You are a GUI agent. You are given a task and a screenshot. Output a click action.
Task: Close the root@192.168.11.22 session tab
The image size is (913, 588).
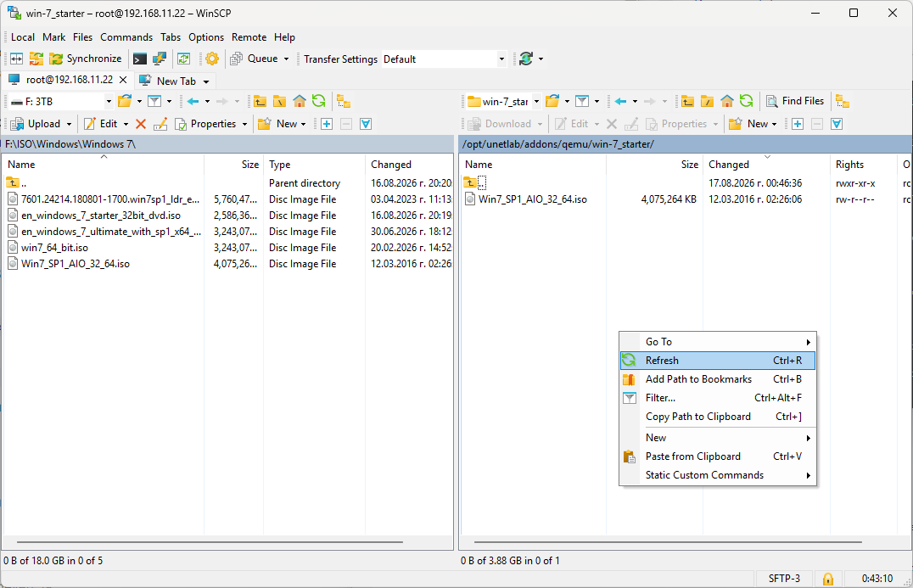[123, 80]
